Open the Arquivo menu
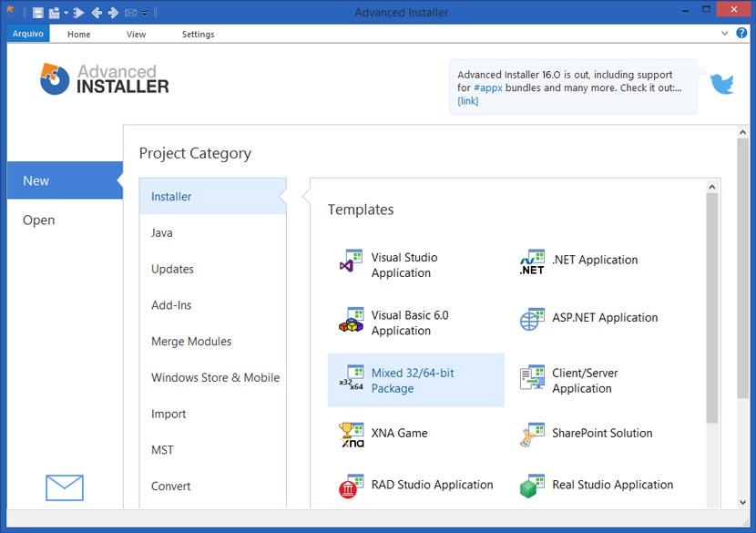The width and height of the screenshot is (756, 533). tap(27, 33)
